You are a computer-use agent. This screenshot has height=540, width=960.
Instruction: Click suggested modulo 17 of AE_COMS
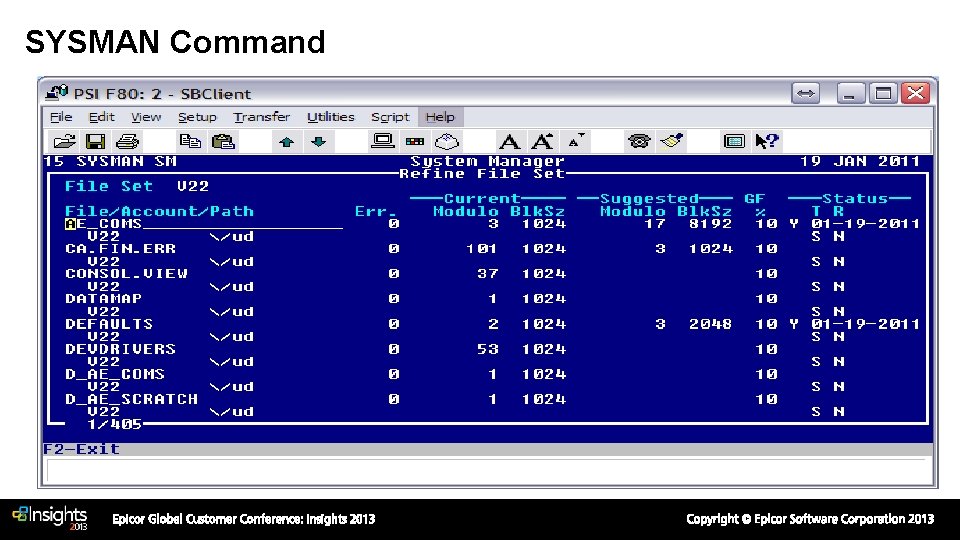654,223
